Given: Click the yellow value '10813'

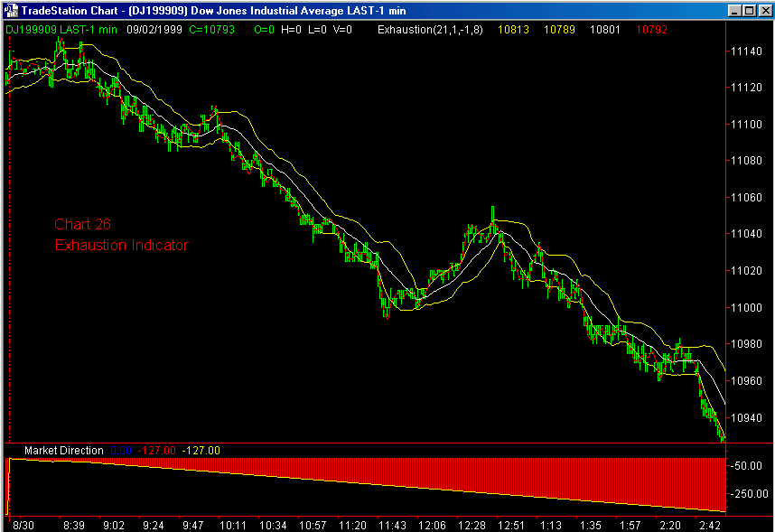Looking at the screenshot, I should tap(513, 30).
